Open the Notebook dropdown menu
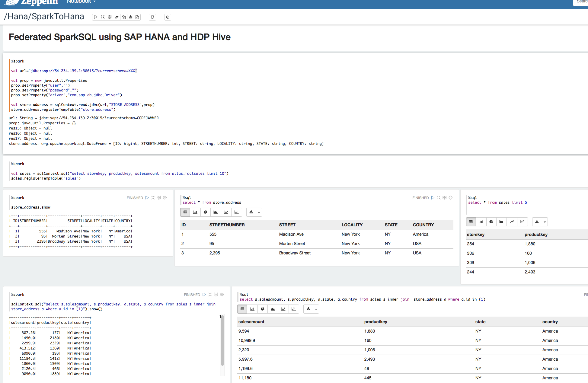The height and width of the screenshot is (383, 588). click(x=81, y=2)
